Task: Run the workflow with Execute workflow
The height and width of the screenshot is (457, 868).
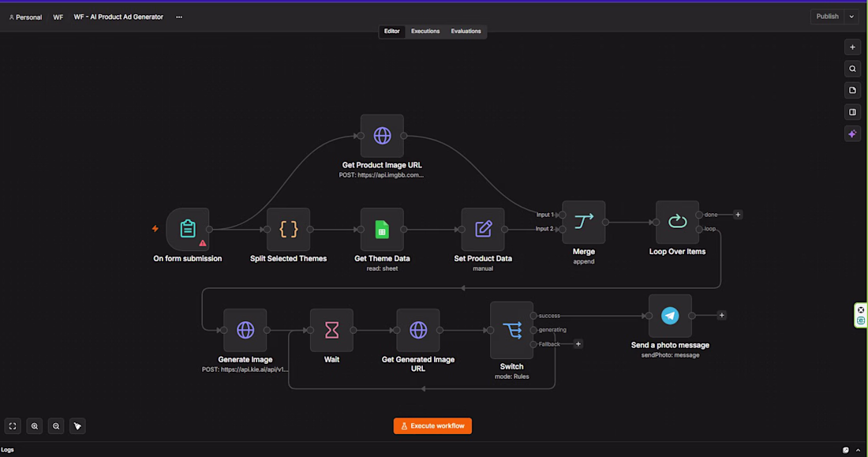Action: (x=432, y=426)
